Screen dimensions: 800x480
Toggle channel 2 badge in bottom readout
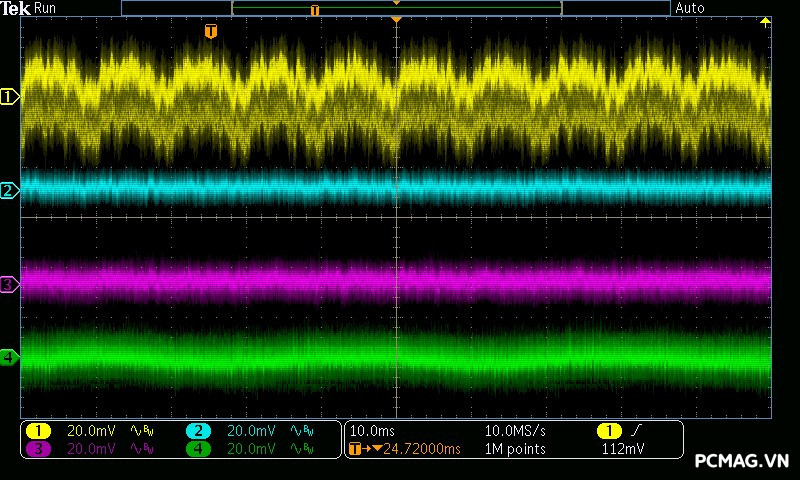click(x=198, y=431)
